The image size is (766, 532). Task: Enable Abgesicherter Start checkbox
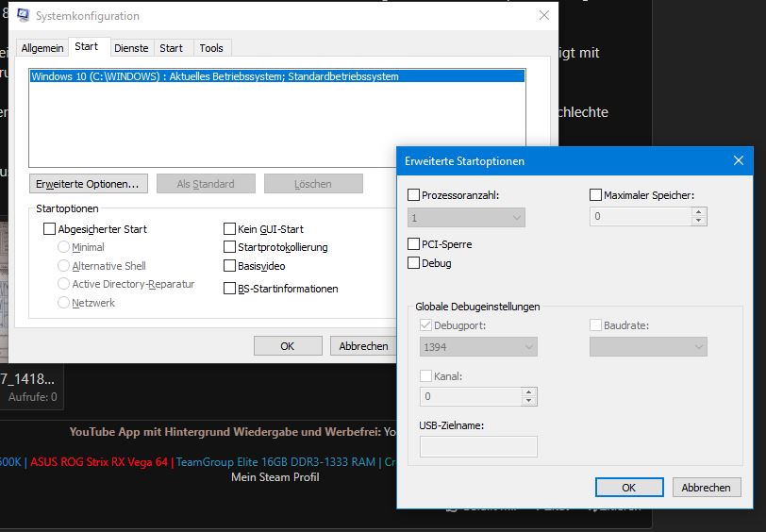pos(49,229)
